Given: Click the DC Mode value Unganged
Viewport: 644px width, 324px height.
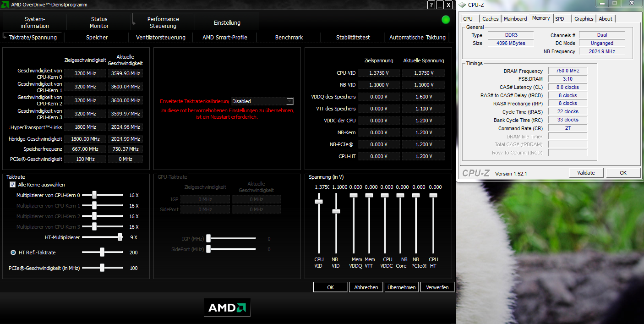Looking at the screenshot, I should click(x=602, y=43).
